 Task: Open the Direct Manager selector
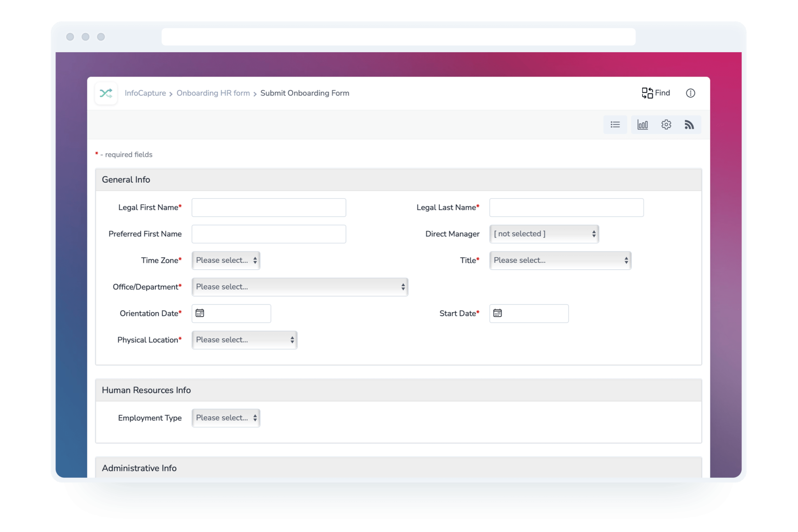(x=544, y=233)
